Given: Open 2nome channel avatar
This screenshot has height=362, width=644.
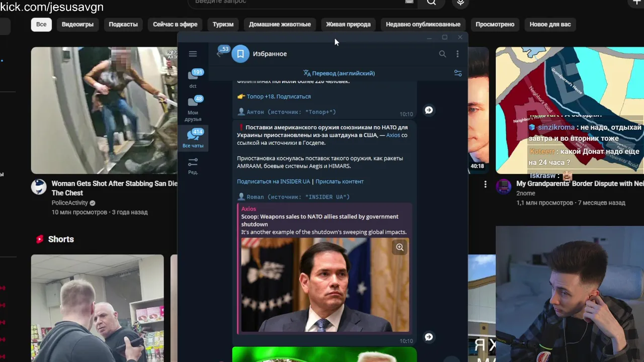Looking at the screenshot, I should click(504, 187).
